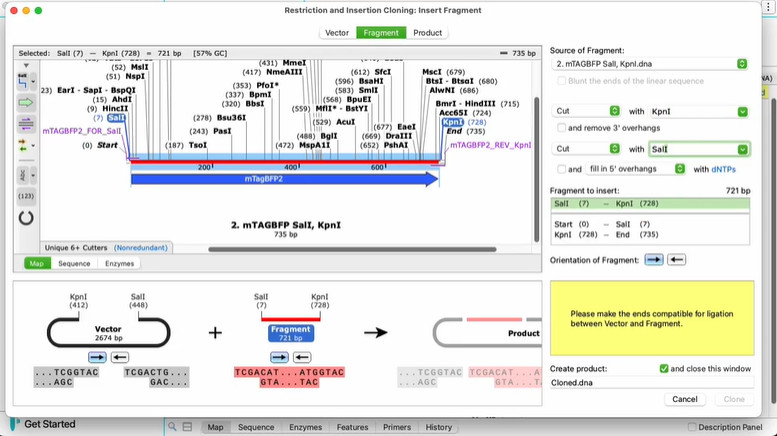
Task: Click the vertical scrollbar beside the map
Action: (536, 169)
